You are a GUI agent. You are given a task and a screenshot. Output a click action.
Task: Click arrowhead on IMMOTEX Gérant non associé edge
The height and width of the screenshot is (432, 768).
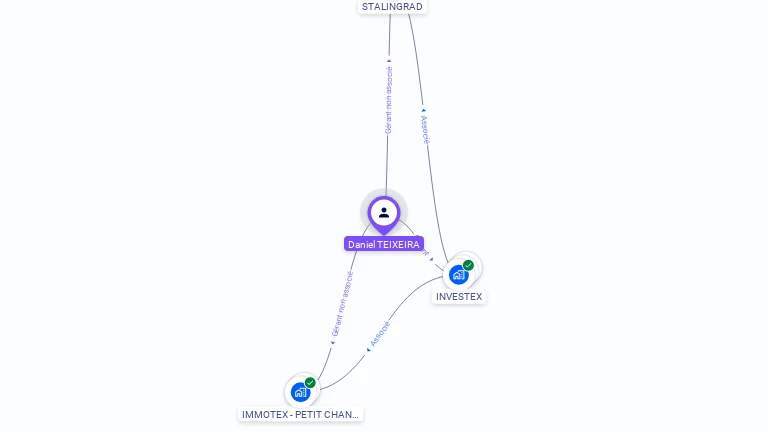pyautogui.click(x=333, y=343)
